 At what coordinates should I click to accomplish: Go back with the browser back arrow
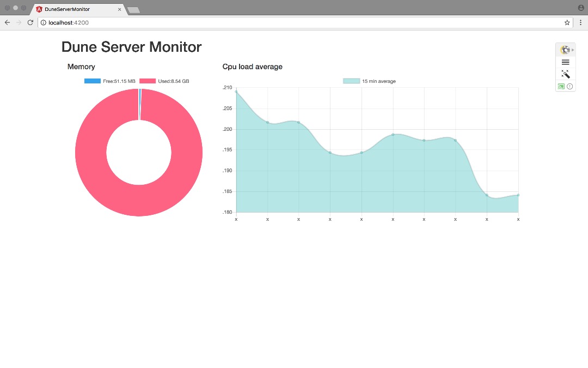tap(7, 22)
